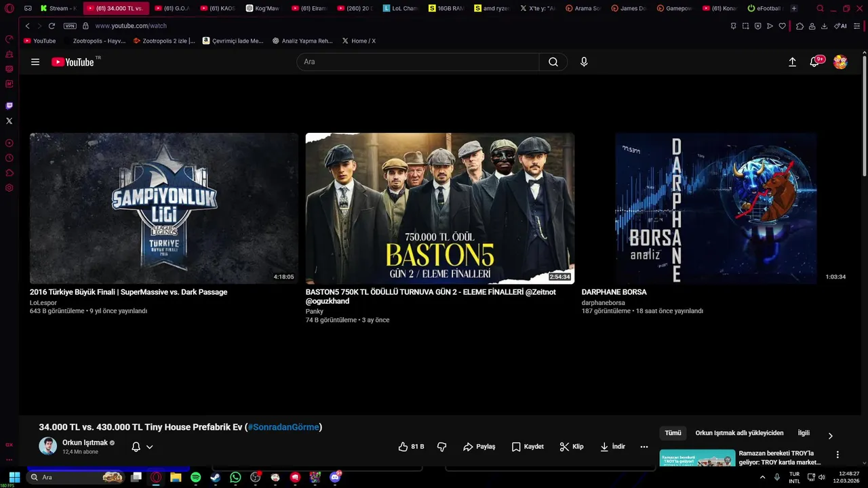Open Spotify from the Windows taskbar
Screen dimensions: 868x488
click(x=195, y=477)
